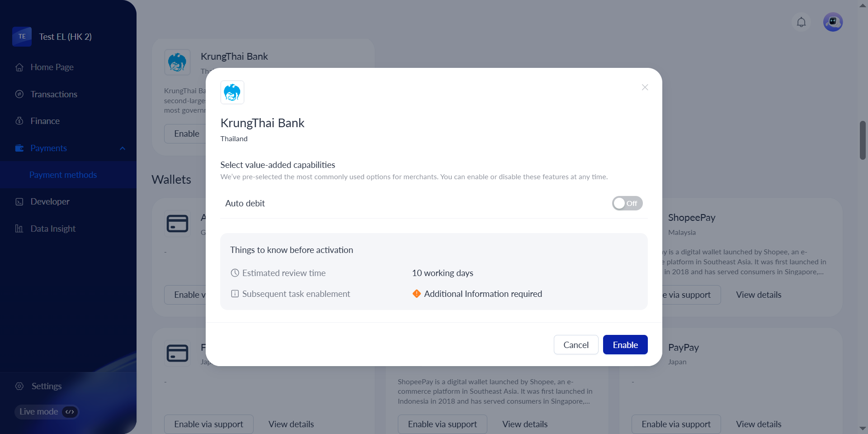Open the Transactions menu item
Viewport: 868px width, 434px height.
pos(54,94)
